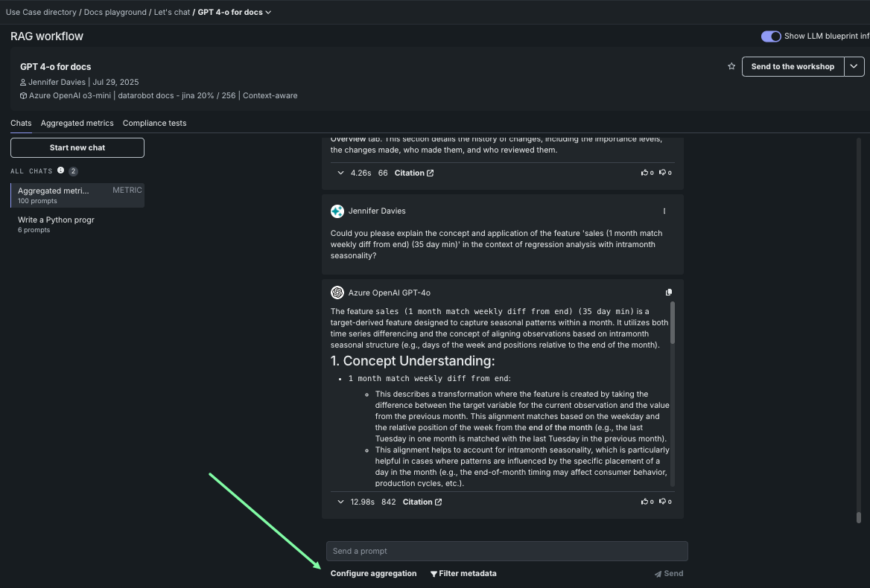870x588 pixels.
Task: Click Configure aggregation
Action: [x=373, y=573]
